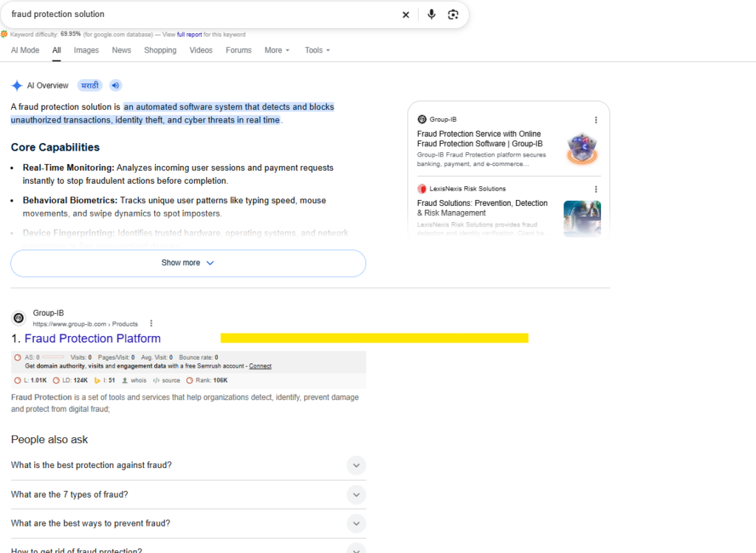Start voice search with microphone icon
756x553 pixels.
click(x=431, y=15)
